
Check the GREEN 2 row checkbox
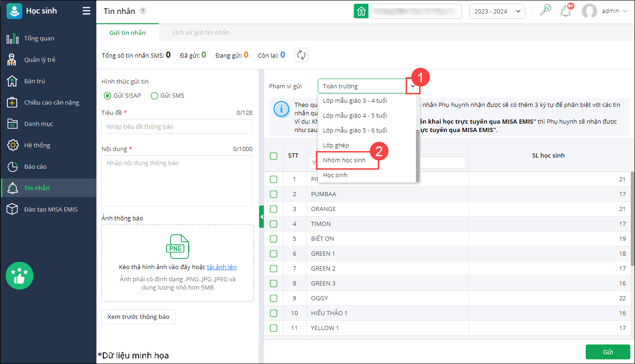click(274, 268)
